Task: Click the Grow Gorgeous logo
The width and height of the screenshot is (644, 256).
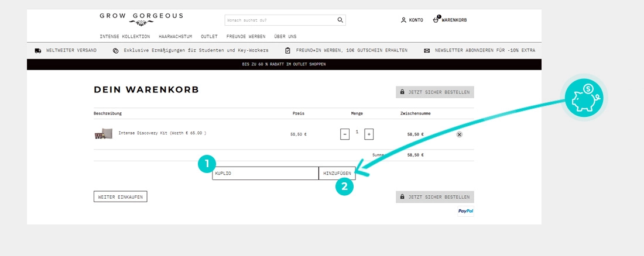Action: (x=141, y=19)
